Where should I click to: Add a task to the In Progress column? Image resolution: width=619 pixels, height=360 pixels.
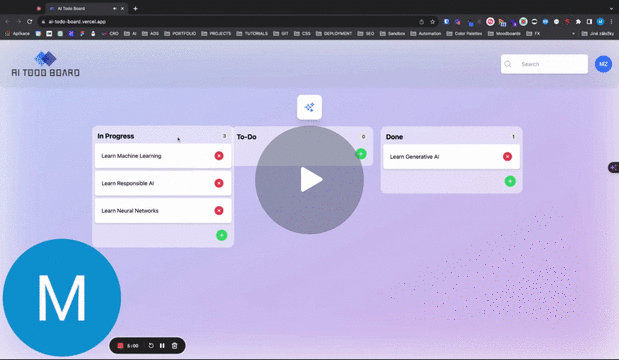(x=221, y=235)
